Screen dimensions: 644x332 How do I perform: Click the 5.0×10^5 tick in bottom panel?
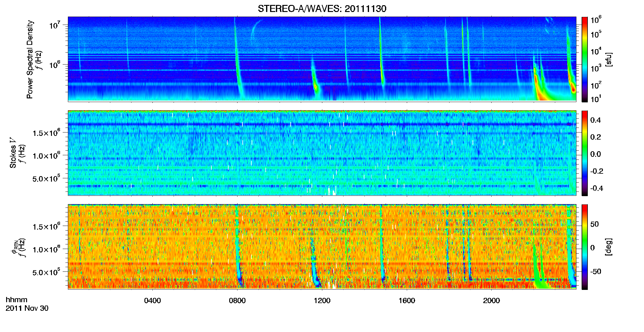coord(46,272)
